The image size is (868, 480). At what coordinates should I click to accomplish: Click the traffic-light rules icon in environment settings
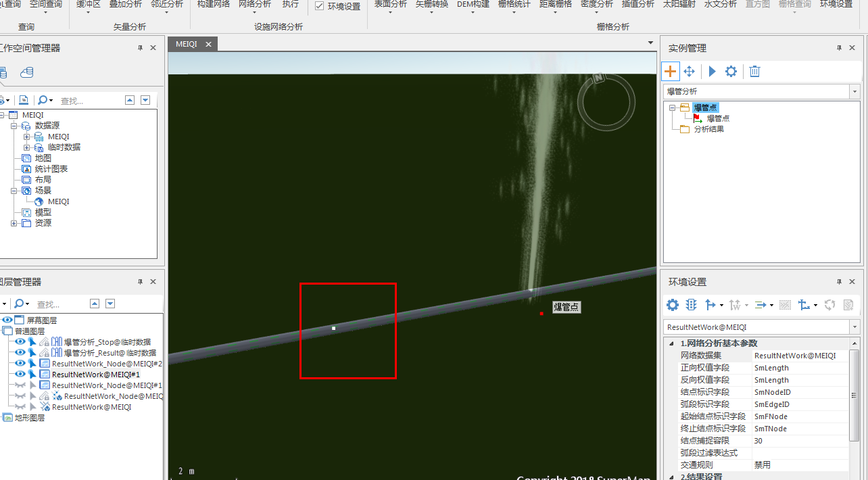click(691, 305)
